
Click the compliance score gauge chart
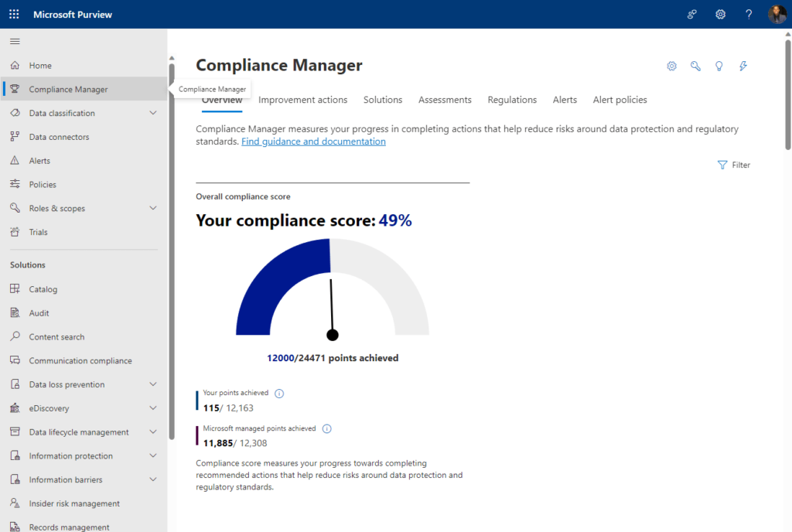click(333, 288)
